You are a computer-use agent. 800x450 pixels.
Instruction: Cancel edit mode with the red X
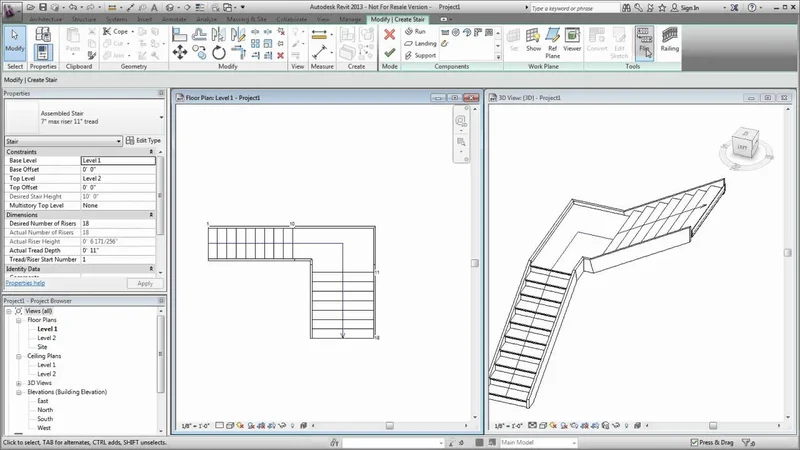coord(389,34)
